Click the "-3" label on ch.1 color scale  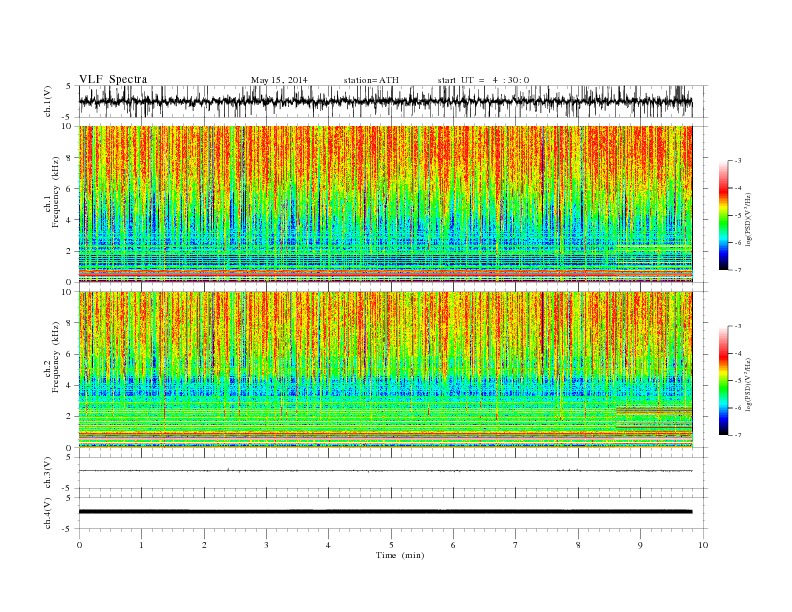tap(738, 161)
